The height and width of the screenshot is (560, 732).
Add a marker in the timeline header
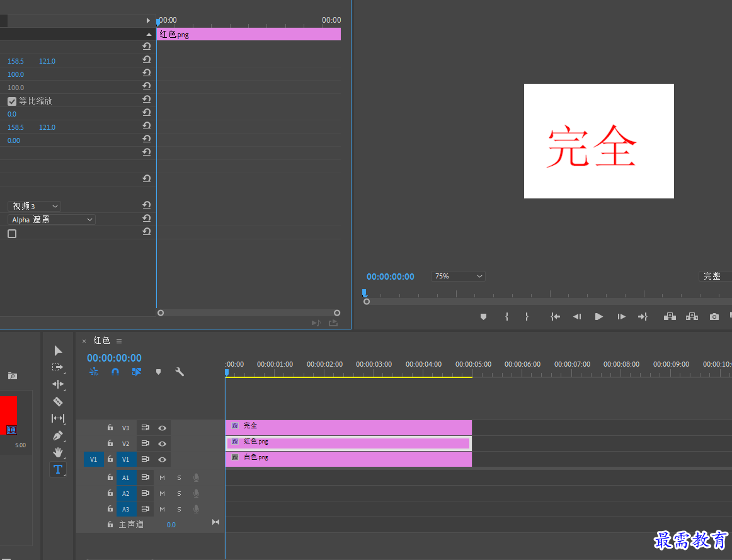(158, 372)
